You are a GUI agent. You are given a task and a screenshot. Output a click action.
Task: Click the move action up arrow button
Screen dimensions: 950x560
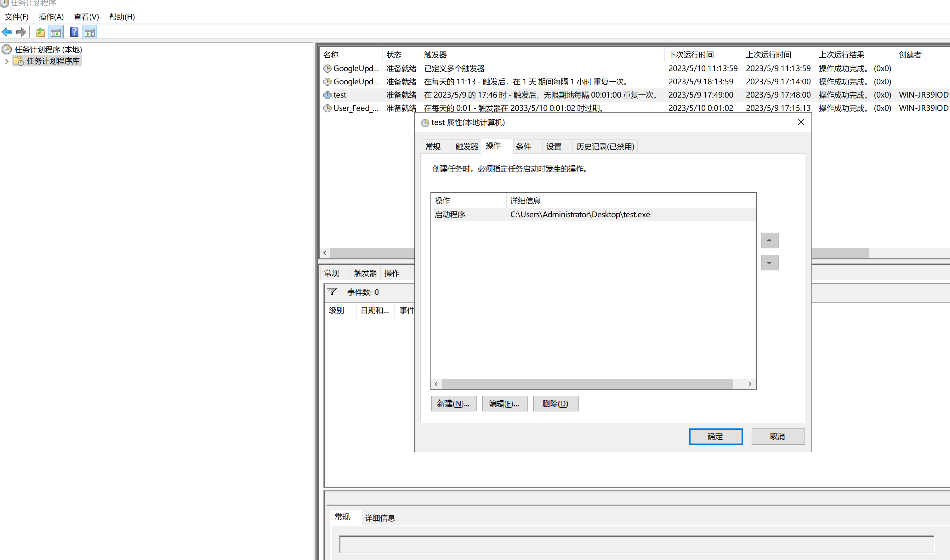tap(769, 240)
